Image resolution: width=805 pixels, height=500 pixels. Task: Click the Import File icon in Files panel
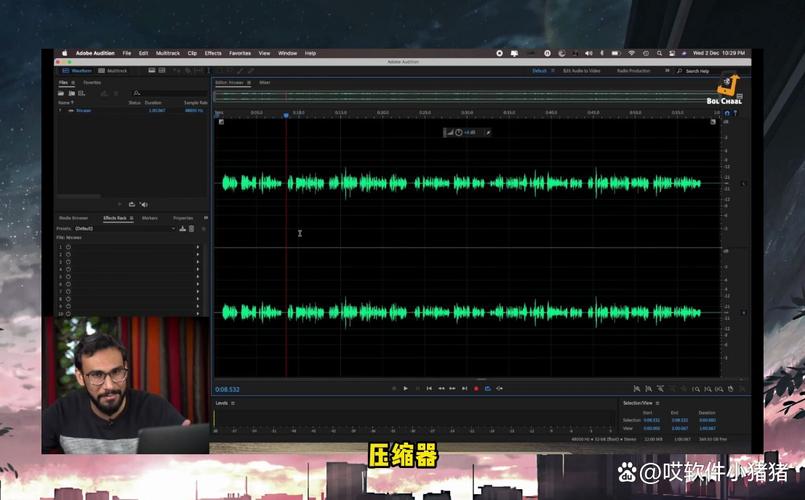pos(71,93)
